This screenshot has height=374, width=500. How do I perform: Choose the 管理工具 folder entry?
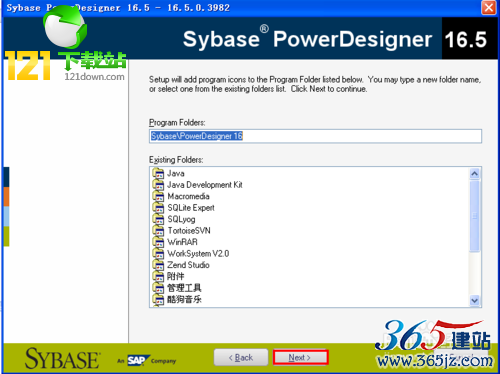coord(184,288)
